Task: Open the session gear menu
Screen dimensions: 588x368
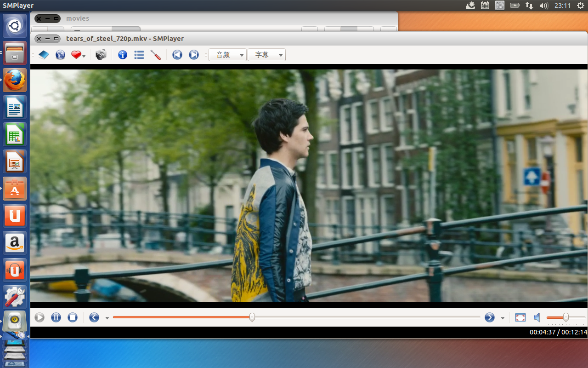Action: coord(580,6)
